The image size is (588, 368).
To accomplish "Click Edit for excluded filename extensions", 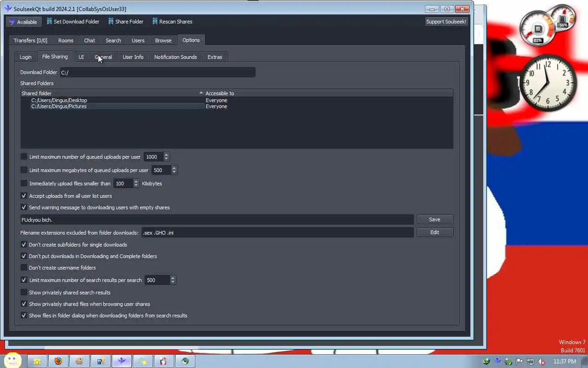I will 435,232.
